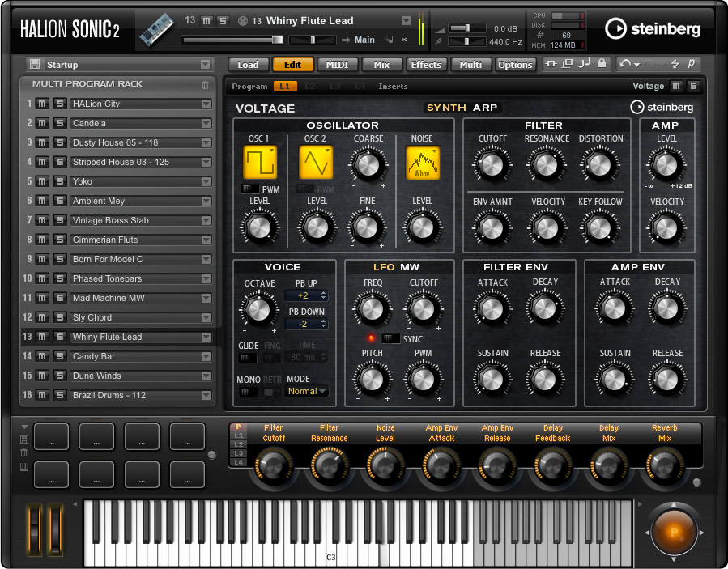Click the tuning fork icon near 440.0 Hz

(438, 42)
